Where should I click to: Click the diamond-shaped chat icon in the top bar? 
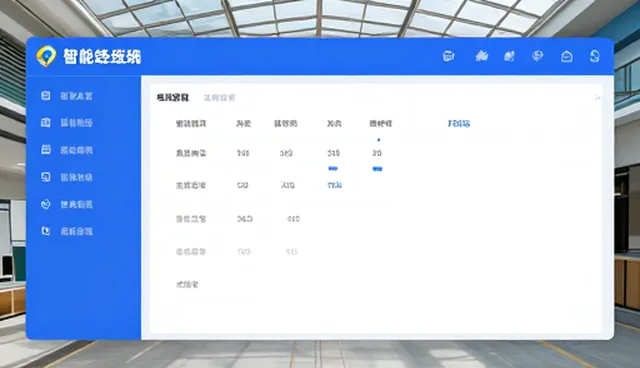[538, 56]
